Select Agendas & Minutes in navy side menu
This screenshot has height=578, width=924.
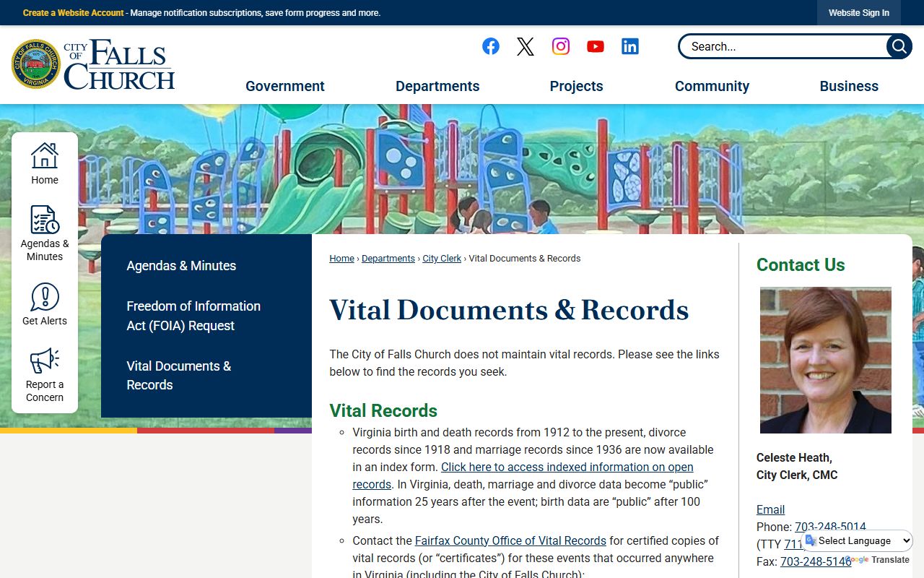point(181,266)
